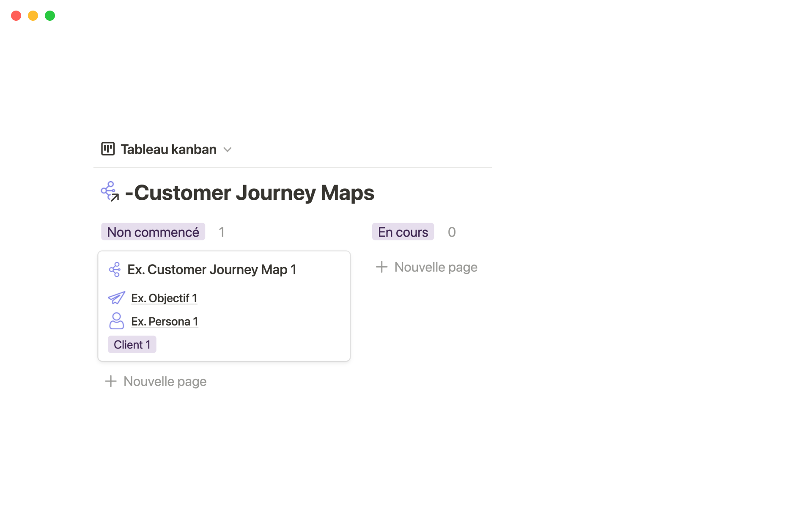
Task: Click the Non commencé card count
Action: pos(222,232)
